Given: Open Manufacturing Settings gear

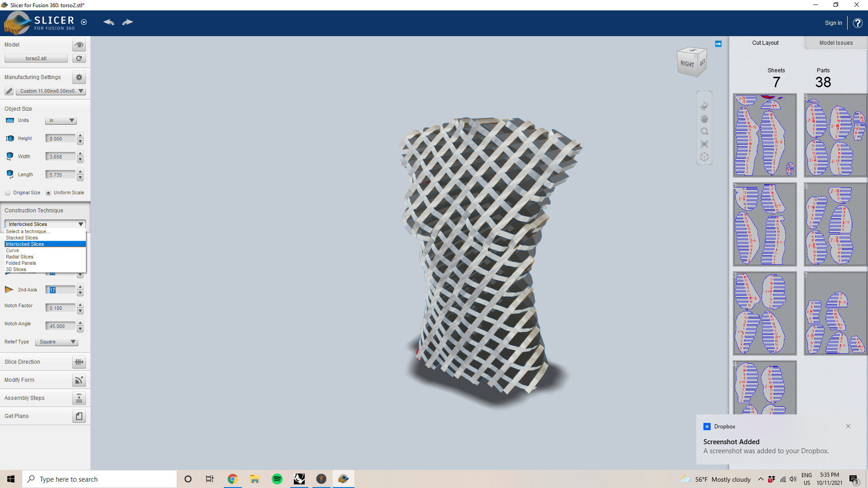Looking at the screenshot, I should coord(79,77).
